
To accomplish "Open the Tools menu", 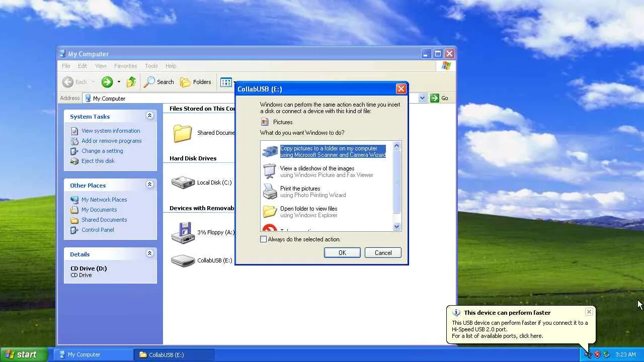I will [151, 66].
